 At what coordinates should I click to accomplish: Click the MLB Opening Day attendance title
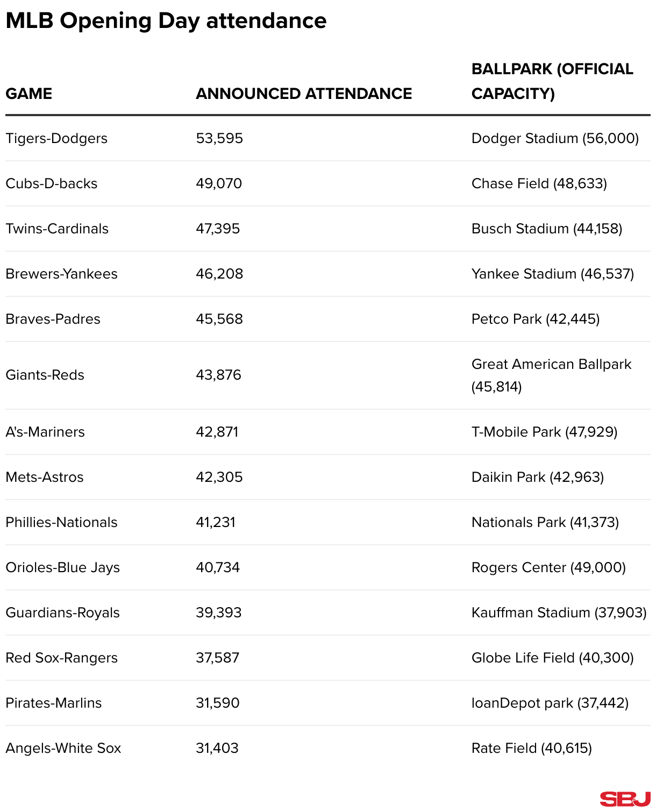tap(166, 21)
